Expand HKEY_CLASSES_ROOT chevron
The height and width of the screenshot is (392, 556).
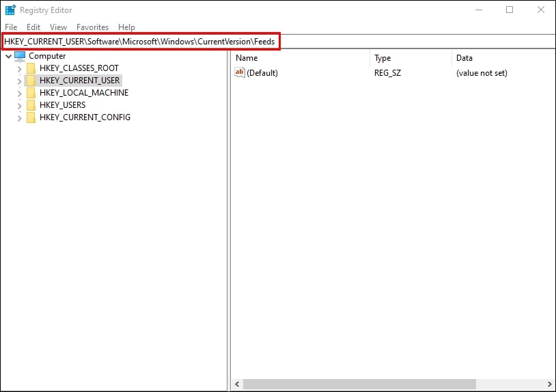[20, 69]
